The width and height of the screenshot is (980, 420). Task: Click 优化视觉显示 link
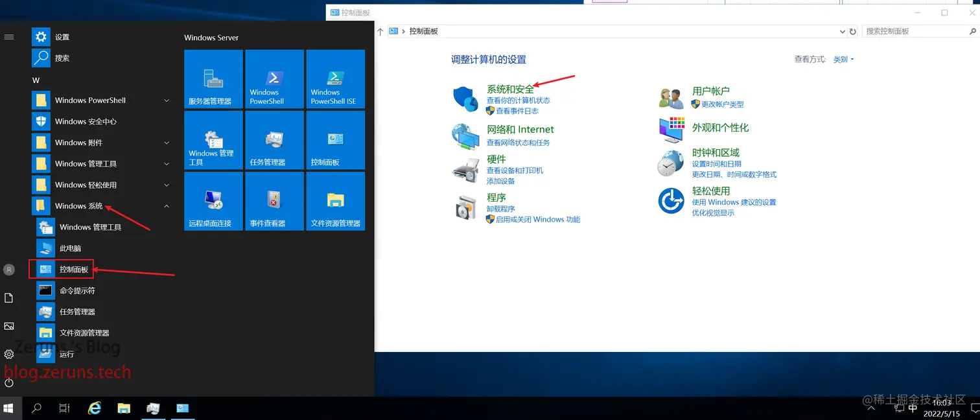click(713, 213)
